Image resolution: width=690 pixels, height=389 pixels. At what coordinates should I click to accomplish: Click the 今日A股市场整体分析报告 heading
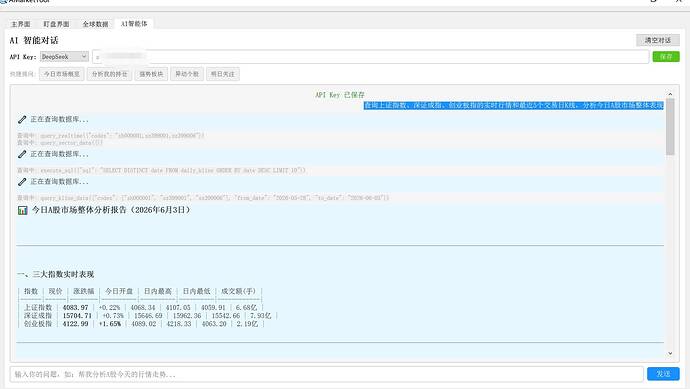[x=111, y=210]
